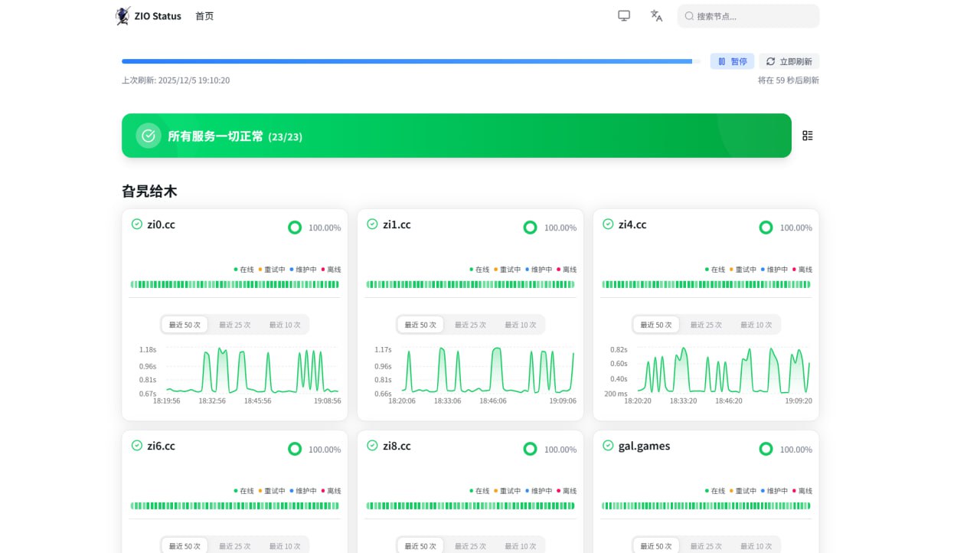Click the zi8.cc status history bar
This screenshot has width=980, height=553.
click(470, 506)
